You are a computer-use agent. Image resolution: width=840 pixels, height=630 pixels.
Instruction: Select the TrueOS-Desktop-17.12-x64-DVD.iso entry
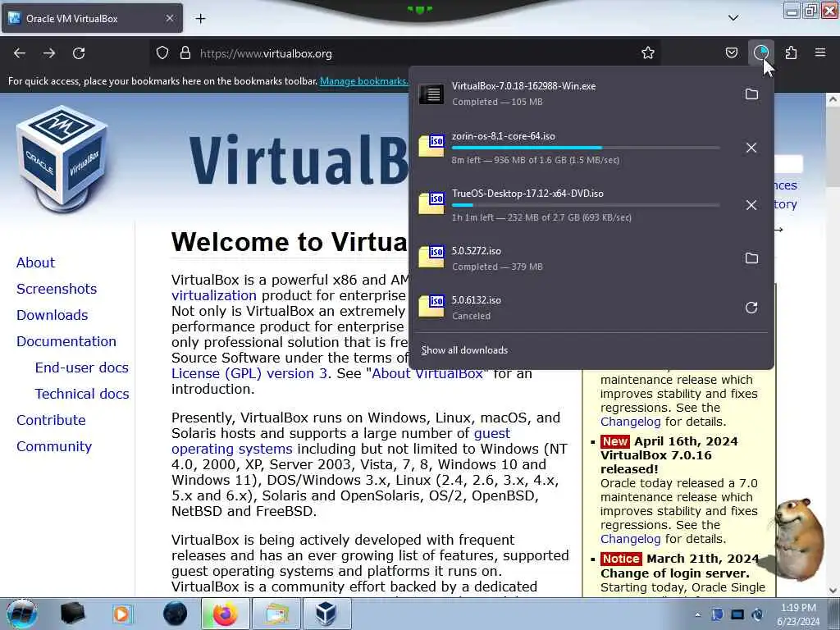tap(573, 204)
